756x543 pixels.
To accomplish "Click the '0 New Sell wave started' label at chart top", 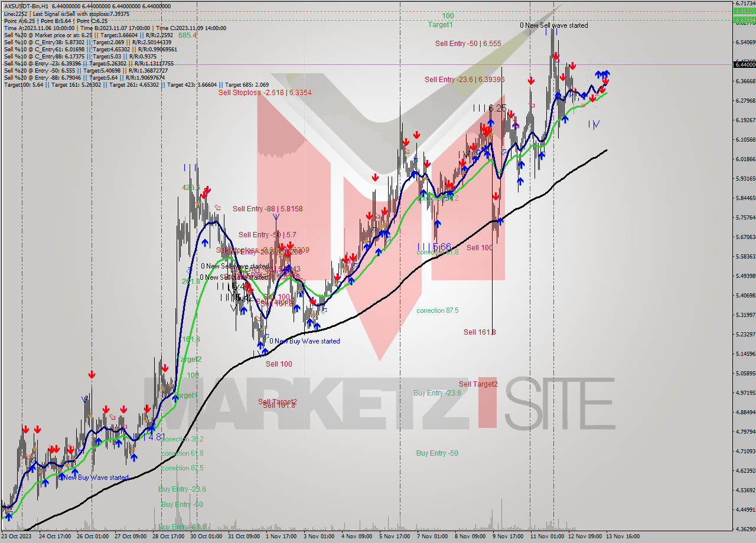I will [x=553, y=25].
